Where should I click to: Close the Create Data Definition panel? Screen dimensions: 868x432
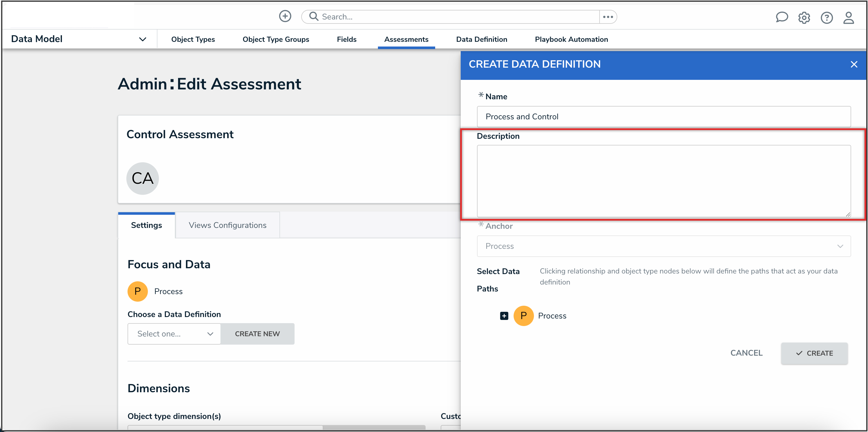point(853,64)
